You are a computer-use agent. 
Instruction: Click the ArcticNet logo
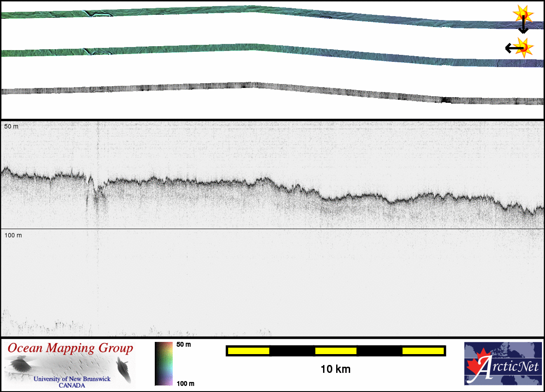[503, 364]
